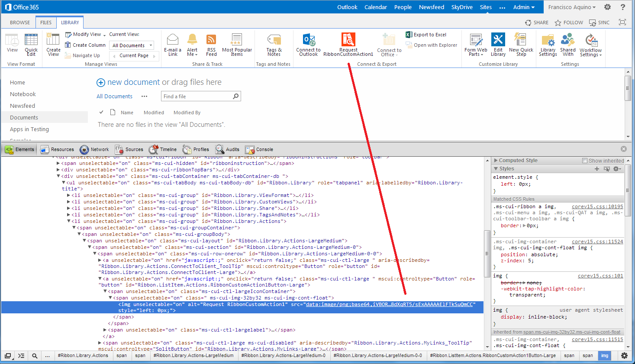Open Workflow Settings icon
This screenshot has height=364, width=635.
point(591,40)
